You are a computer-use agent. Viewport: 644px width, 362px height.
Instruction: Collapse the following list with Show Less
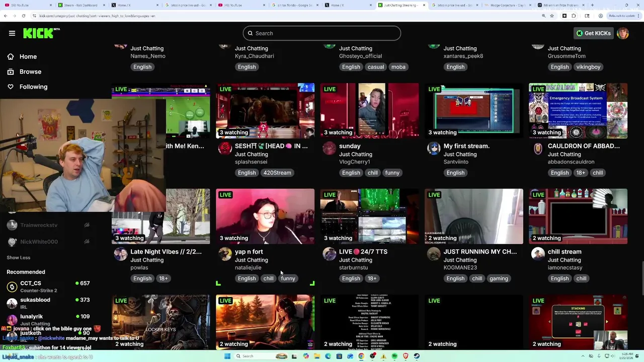pyautogui.click(x=19, y=257)
